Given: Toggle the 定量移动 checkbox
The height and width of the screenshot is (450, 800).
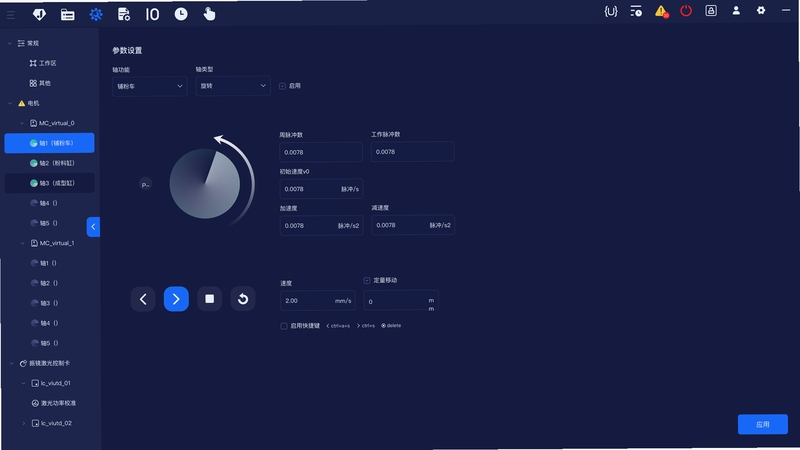Looking at the screenshot, I should coord(367,281).
